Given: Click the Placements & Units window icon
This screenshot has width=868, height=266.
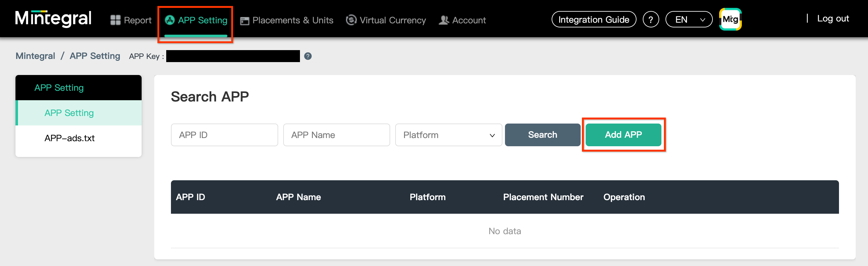Looking at the screenshot, I should pyautogui.click(x=244, y=20).
